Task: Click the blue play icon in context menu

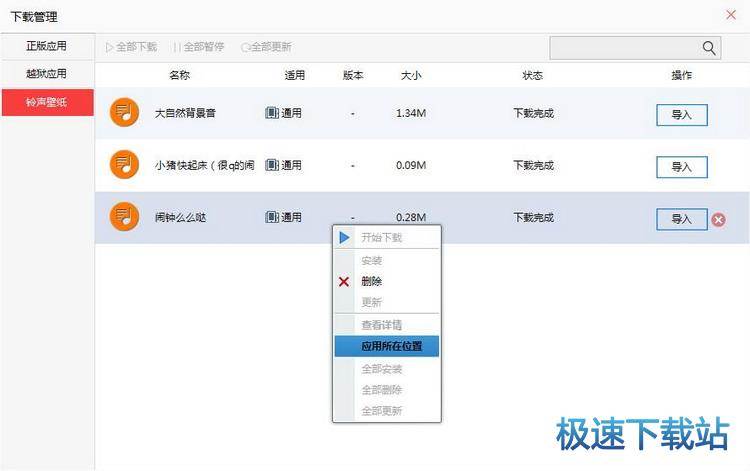Action: tap(344, 237)
